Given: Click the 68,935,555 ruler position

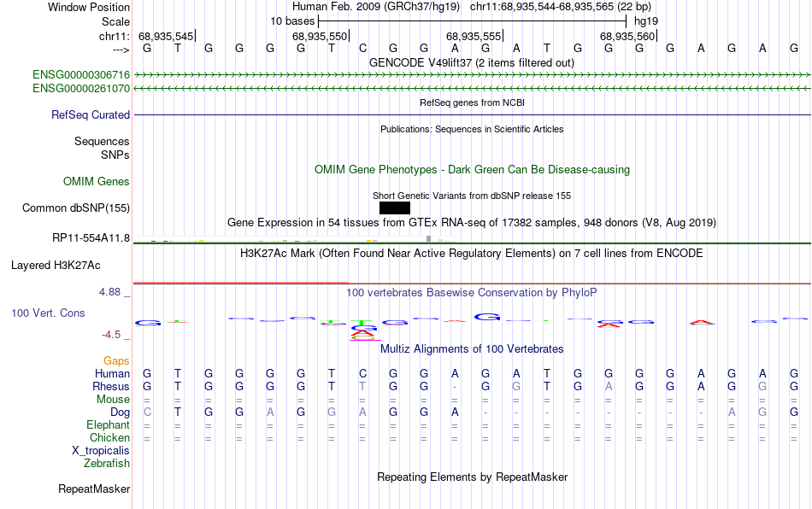Looking at the screenshot, I should [x=474, y=36].
